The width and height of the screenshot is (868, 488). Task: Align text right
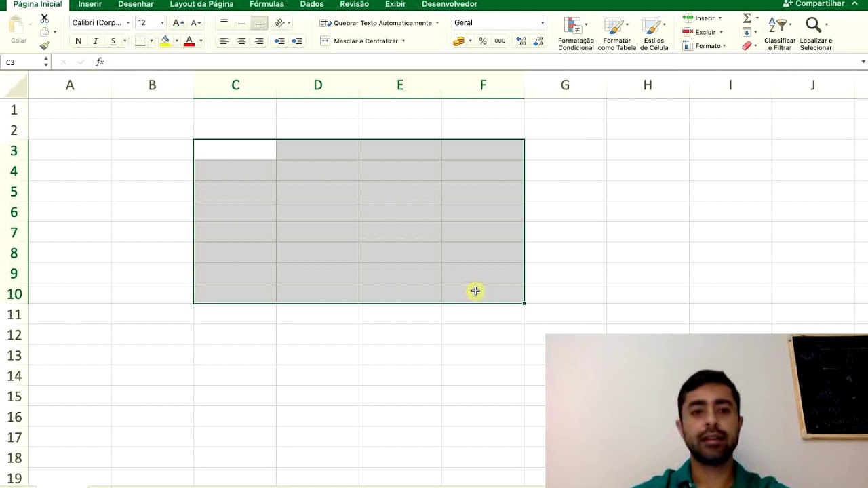click(258, 41)
